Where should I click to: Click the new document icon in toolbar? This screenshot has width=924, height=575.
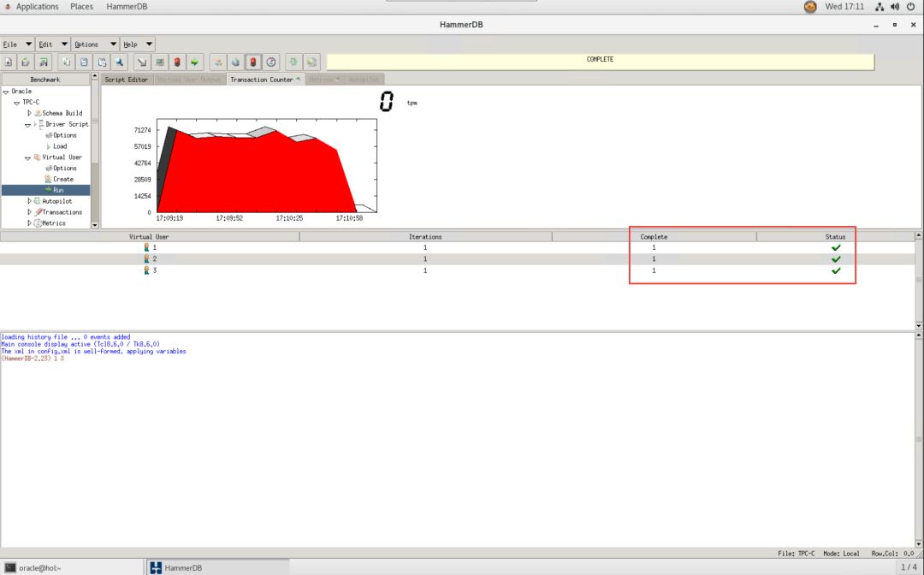[9, 62]
